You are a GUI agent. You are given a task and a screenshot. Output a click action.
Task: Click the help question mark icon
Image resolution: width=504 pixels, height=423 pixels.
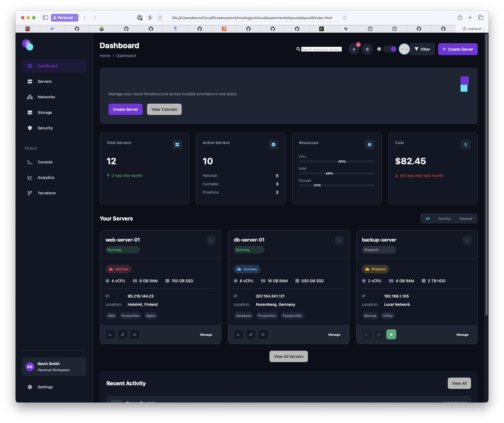(x=367, y=49)
